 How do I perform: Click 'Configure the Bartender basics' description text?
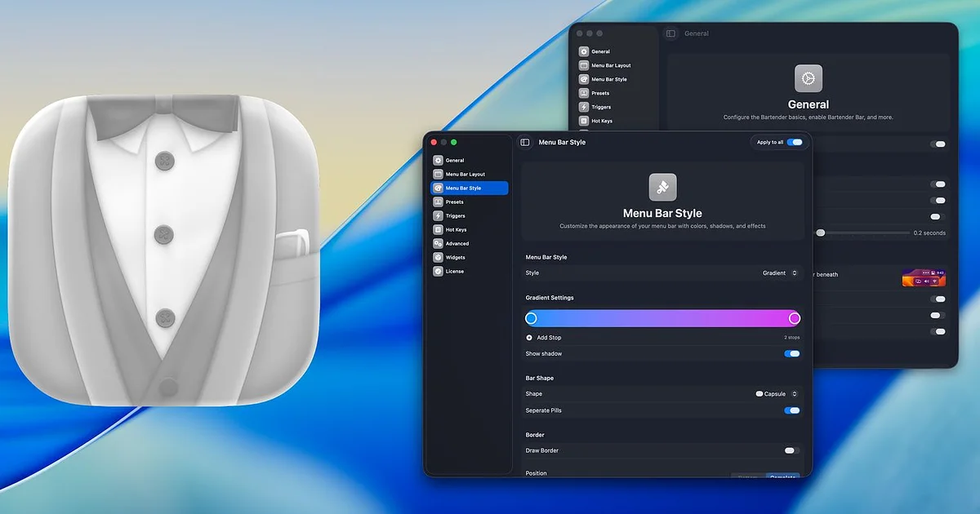(x=808, y=117)
